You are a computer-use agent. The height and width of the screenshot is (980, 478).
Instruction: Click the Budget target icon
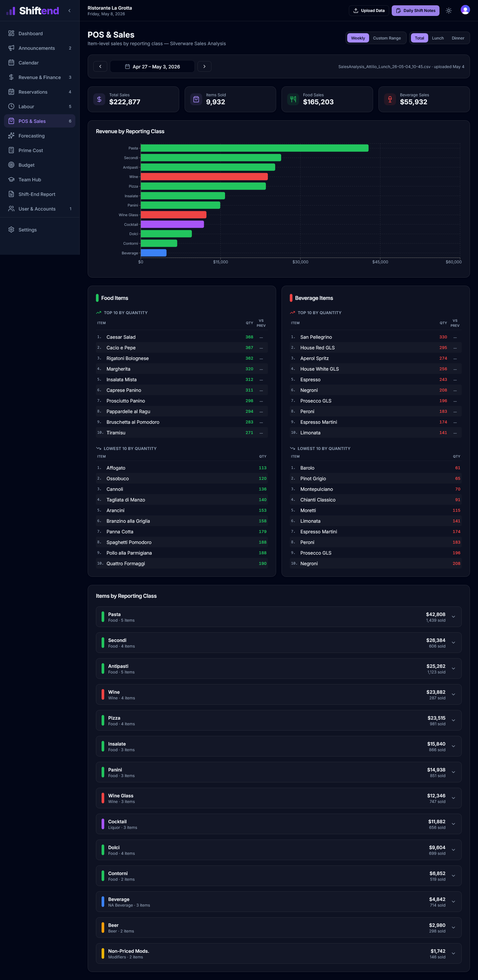[11, 165]
